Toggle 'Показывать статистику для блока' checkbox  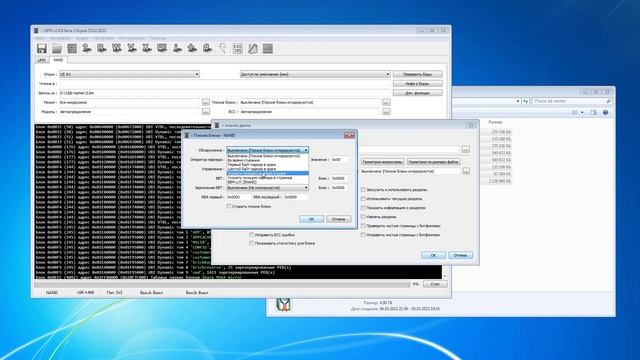pyautogui.click(x=251, y=243)
